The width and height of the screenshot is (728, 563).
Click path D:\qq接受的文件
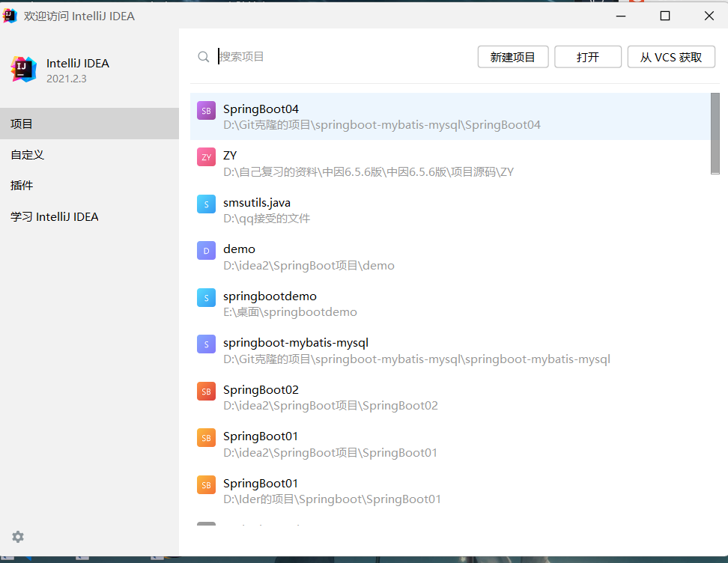tap(267, 219)
